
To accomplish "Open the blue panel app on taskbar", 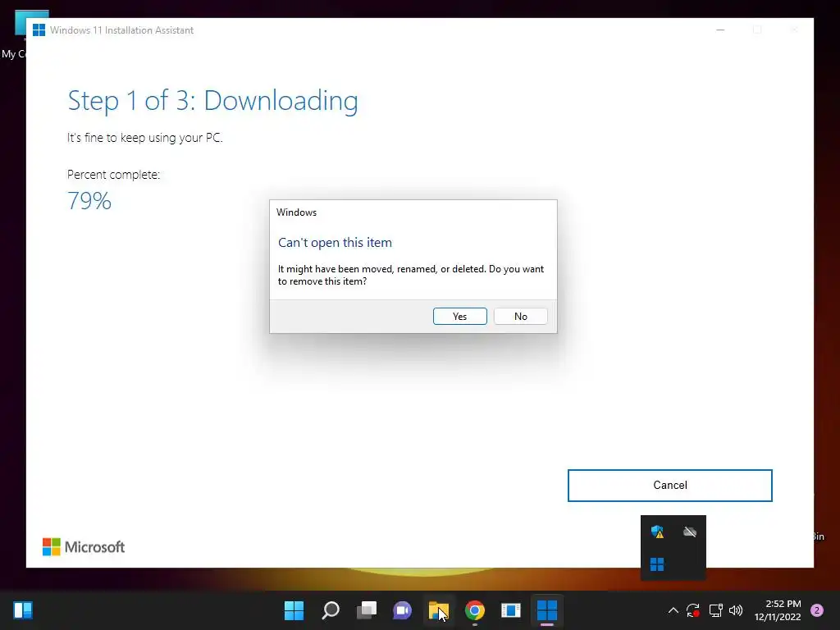I will tap(510, 610).
